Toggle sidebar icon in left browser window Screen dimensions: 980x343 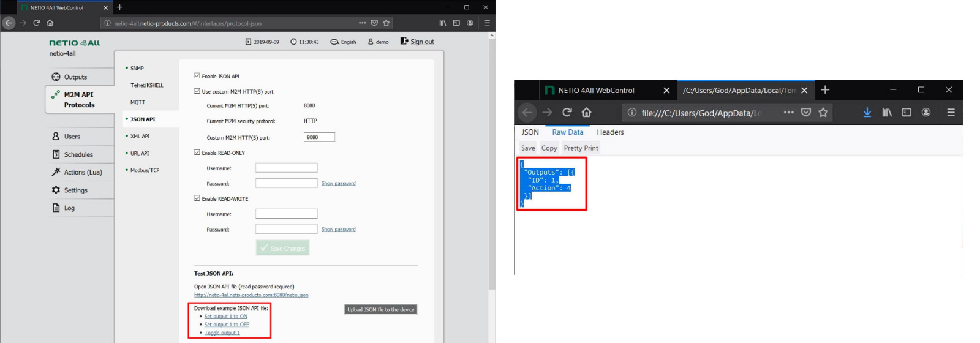(x=456, y=23)
